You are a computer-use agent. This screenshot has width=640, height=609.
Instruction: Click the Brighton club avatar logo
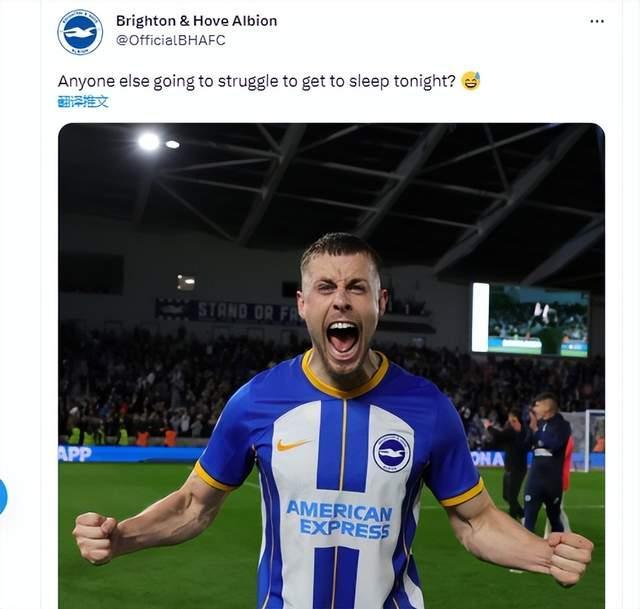pos(80,31)
